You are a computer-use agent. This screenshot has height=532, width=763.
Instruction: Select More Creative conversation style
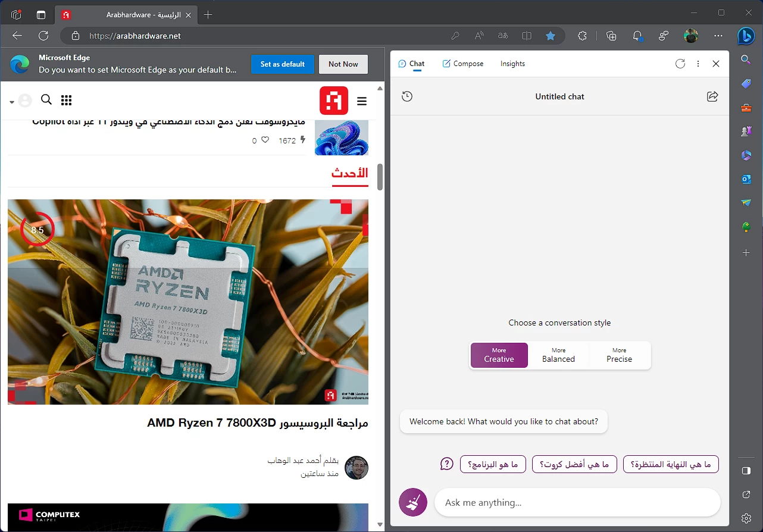tap(499, 355)
